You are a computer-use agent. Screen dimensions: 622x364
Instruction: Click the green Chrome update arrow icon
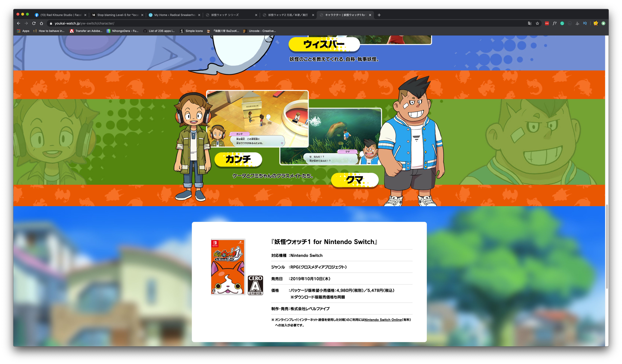coord(603,23)
